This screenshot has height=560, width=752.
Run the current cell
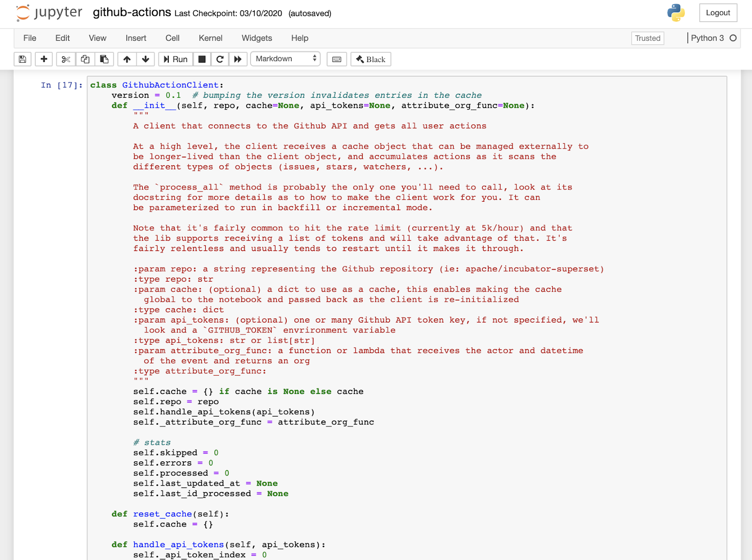pyautogui.click(x=175, y=59)
